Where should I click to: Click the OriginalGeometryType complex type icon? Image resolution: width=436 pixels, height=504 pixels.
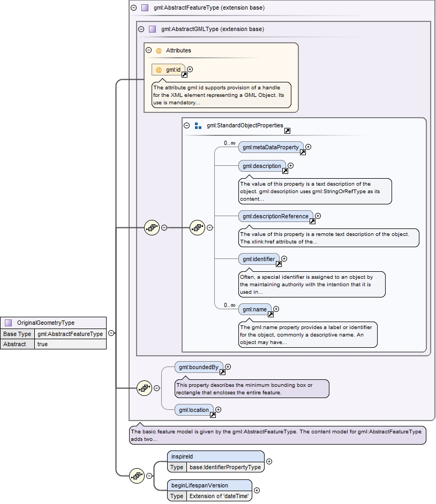point(9,323)
